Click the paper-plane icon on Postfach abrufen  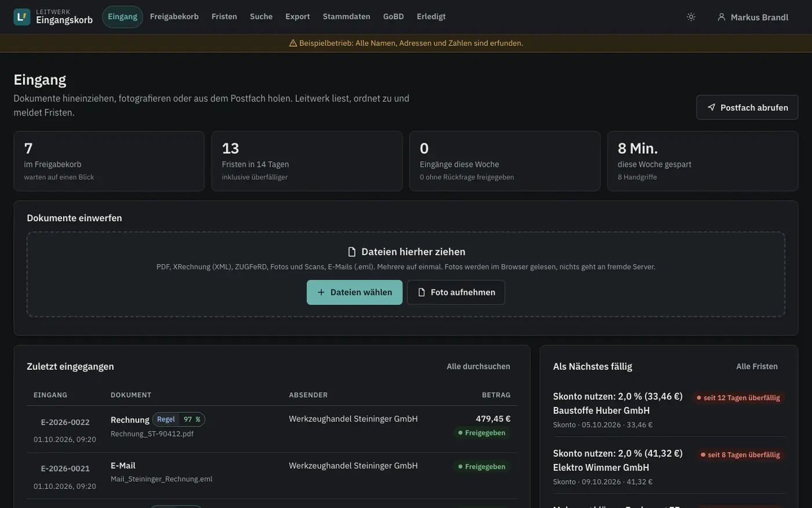click(x=711, y=107)
